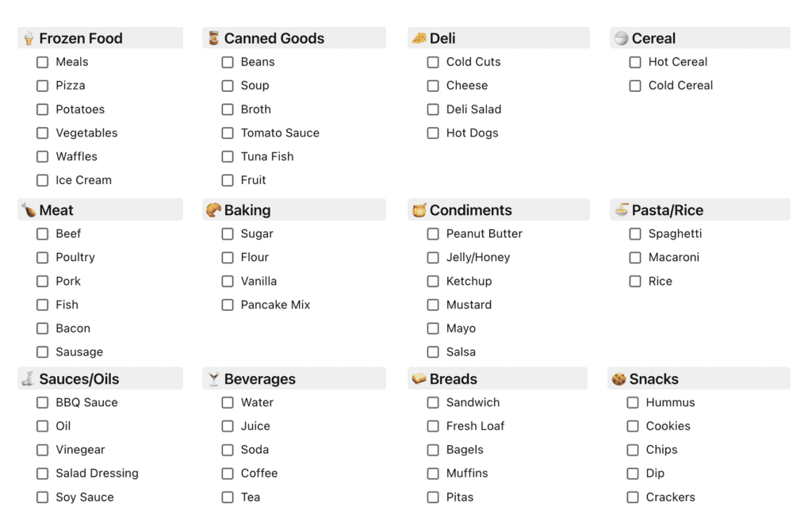Tick the Coffee checkbox under Beverages
The width and height of the screenshot is (812, 526).
coord(228,473)
